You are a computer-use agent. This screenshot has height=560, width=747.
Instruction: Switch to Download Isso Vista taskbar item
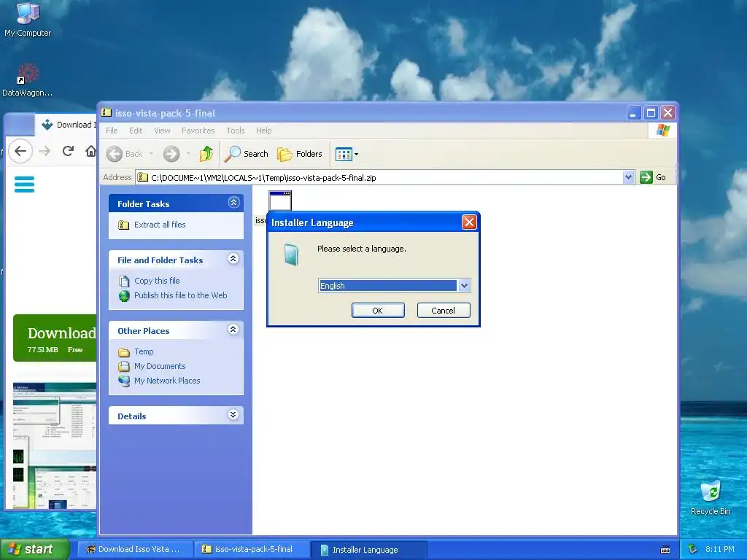(x=135, y=549)
